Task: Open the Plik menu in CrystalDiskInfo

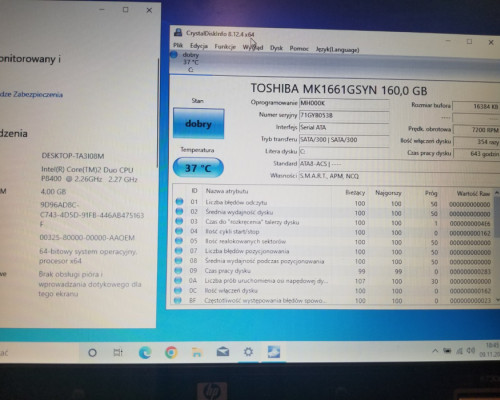Action: coord(178,45)
